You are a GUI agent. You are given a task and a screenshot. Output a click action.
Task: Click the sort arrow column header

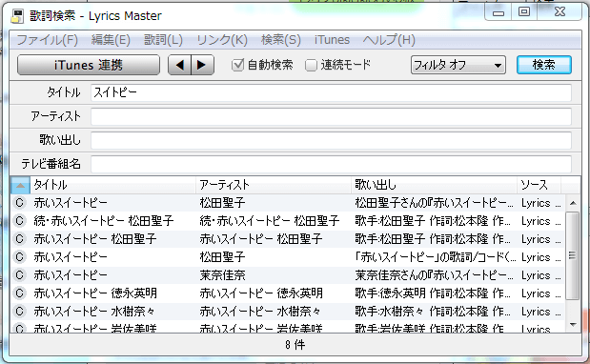coord(20,185)
